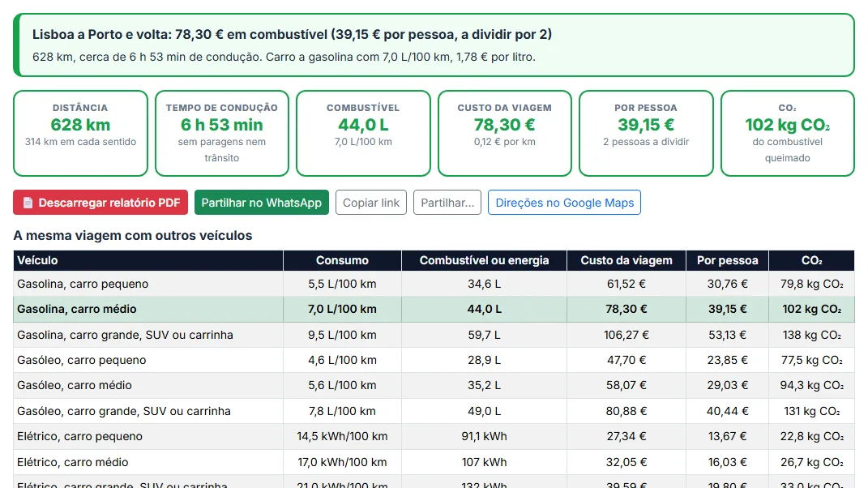
Task: Click the Combustível ou energia column header
Action: click(485, 260)
